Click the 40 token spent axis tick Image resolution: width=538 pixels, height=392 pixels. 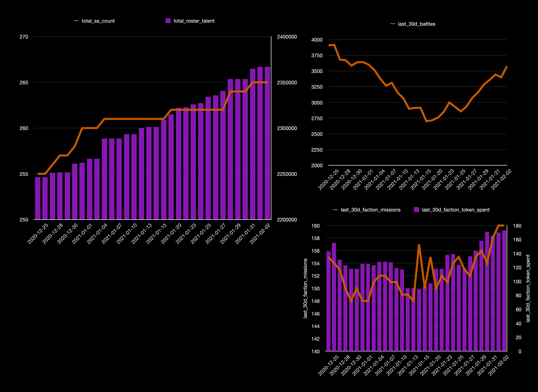(x=518, y=324)
